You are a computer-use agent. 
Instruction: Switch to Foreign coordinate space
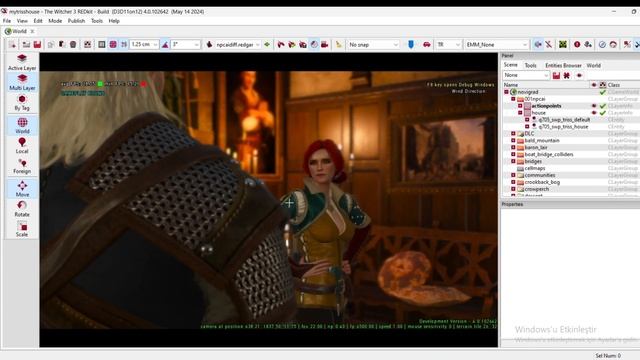(x=22, y=166)
